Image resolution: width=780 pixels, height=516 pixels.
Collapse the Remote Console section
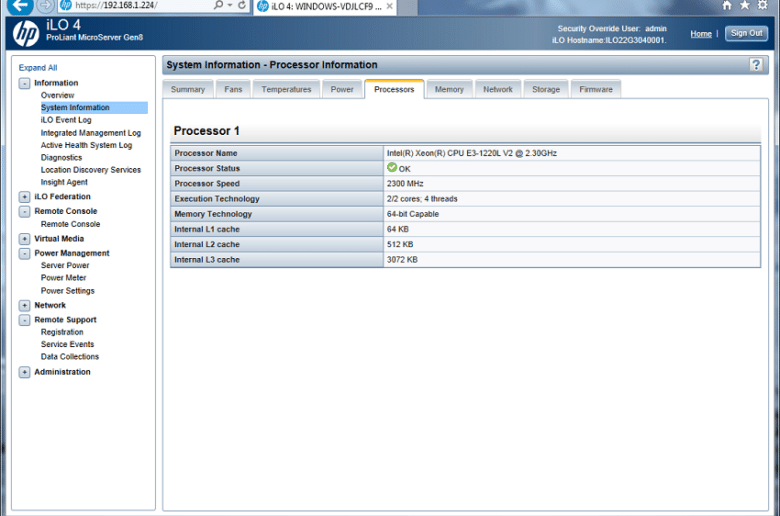(24, 211)
